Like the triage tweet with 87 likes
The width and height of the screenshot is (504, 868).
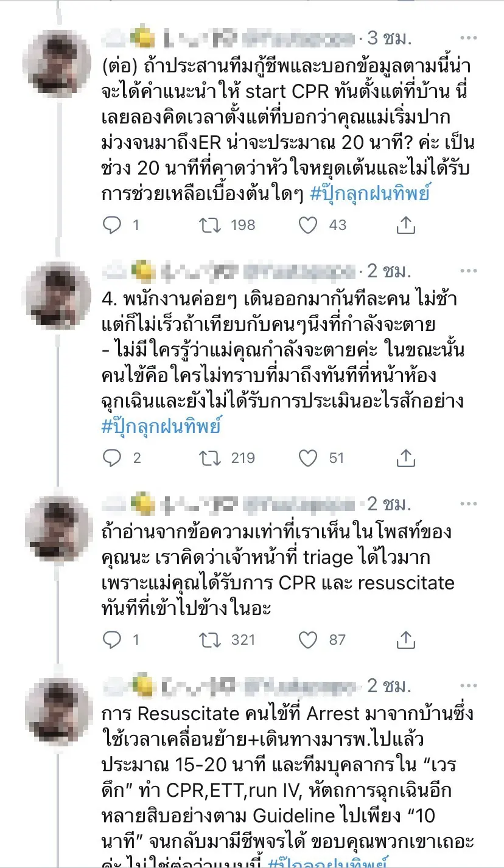pyautogui.click(x=309, y=639)
